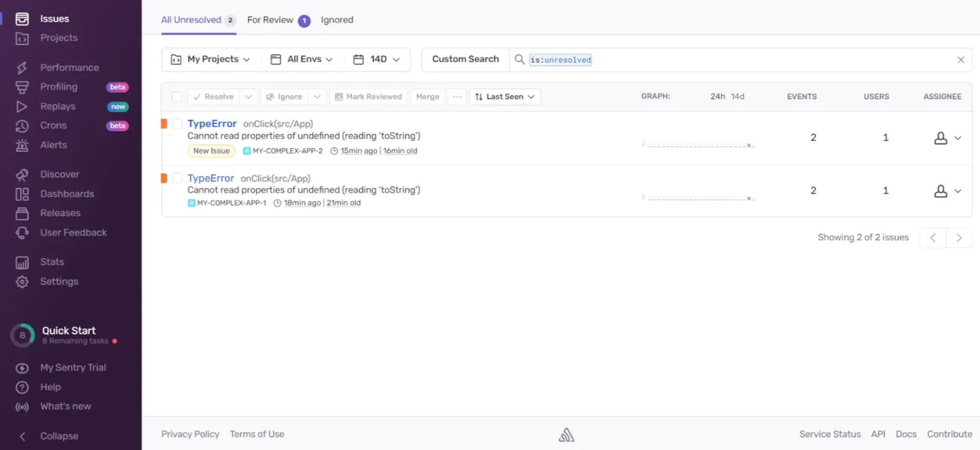980x450 pixels.
Task: Open TypeError issue in MY-COMPLEX-APP-2
Action: point(212,124)
